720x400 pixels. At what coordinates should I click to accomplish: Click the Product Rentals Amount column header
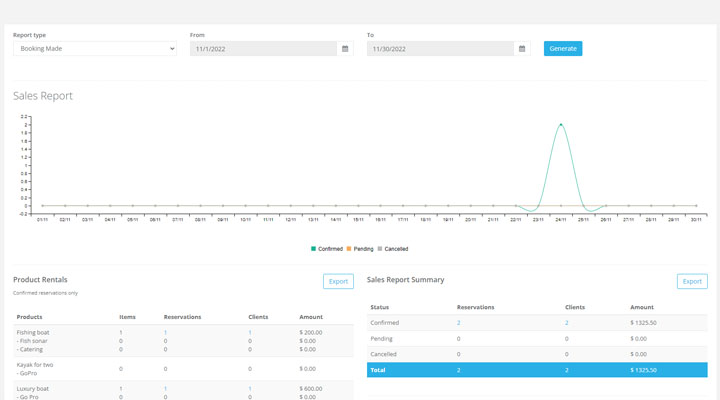point(311,317)
